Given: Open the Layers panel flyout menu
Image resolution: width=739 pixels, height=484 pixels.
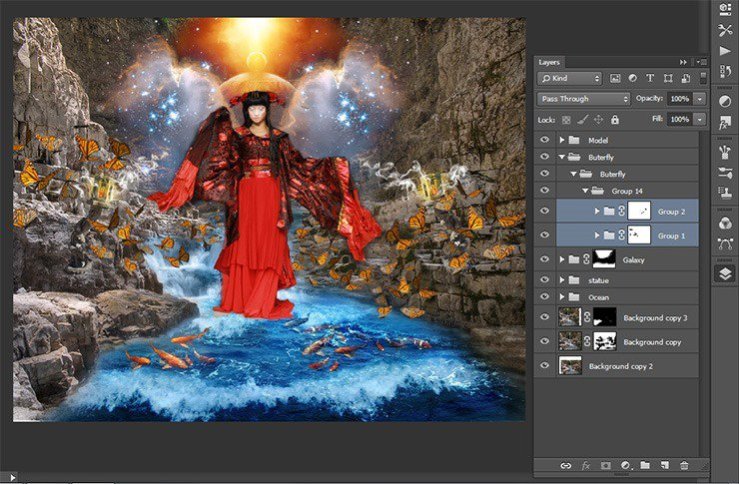Looking at the screenshot, I should pos(702,62).
